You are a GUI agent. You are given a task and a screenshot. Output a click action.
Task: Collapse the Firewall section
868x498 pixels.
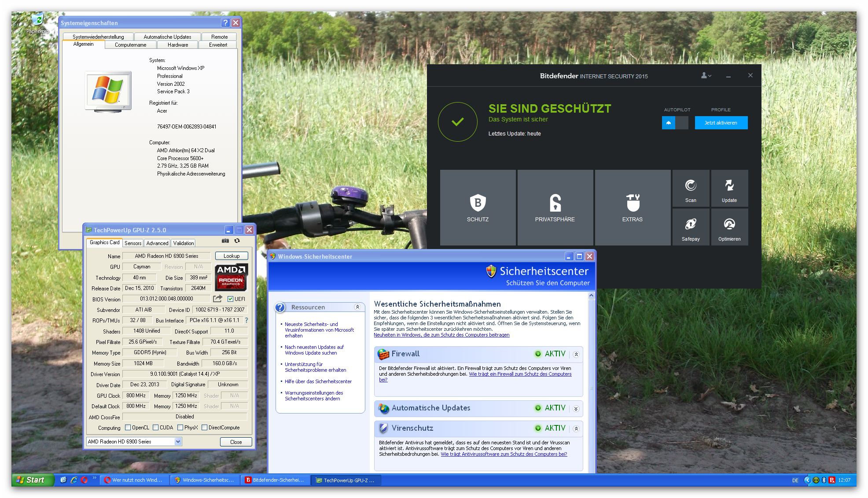click(576, 354)
